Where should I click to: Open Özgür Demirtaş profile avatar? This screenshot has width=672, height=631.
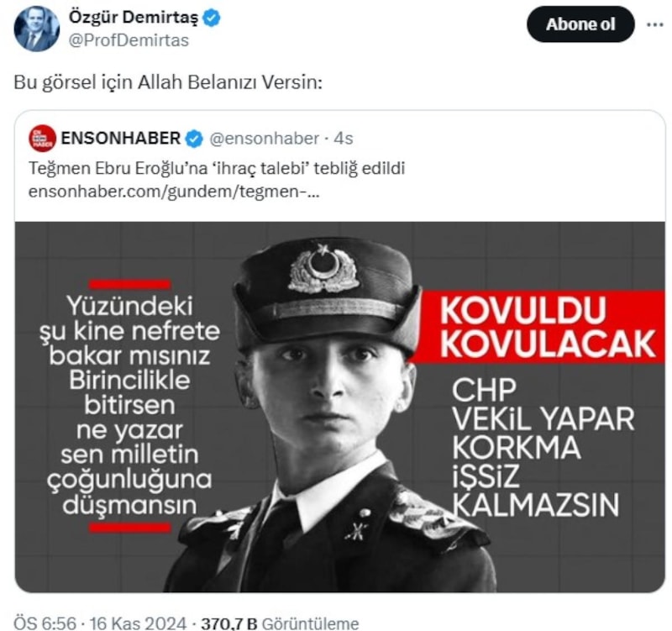coord(36,29)
